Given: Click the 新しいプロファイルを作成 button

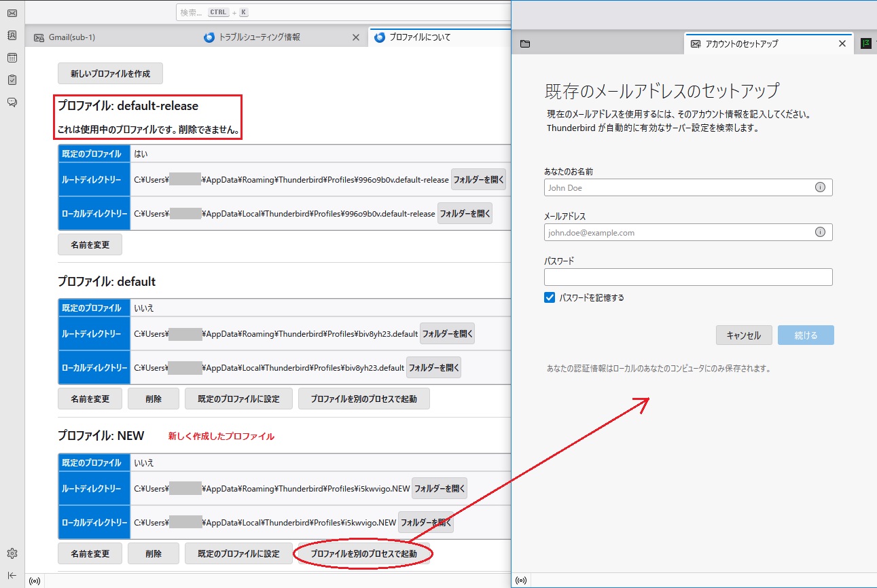Looking at the screenshot, I should (x=110, y=73).
